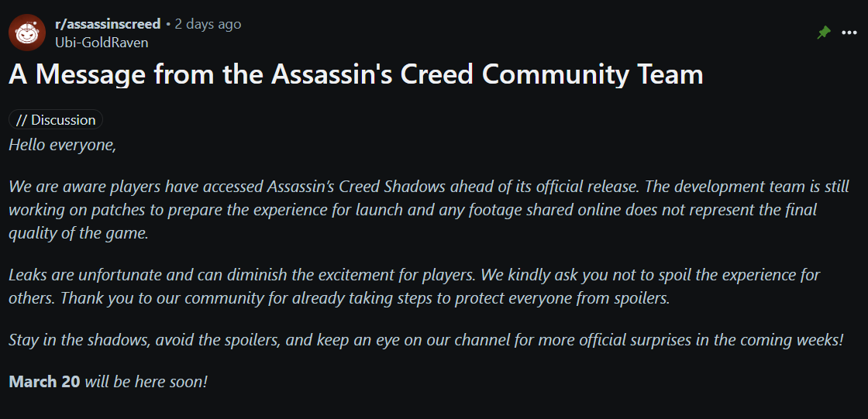The width and height of the screenshot is (868, 419).
Task: Click the line starting 'others. Thank you'
Action: [339, 298]
